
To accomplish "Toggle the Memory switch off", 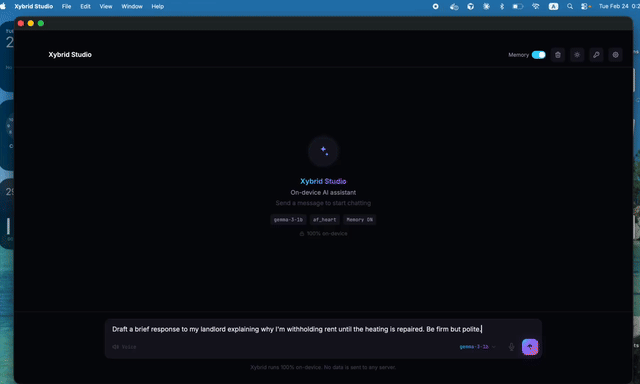I will click(x=538, y=55).
